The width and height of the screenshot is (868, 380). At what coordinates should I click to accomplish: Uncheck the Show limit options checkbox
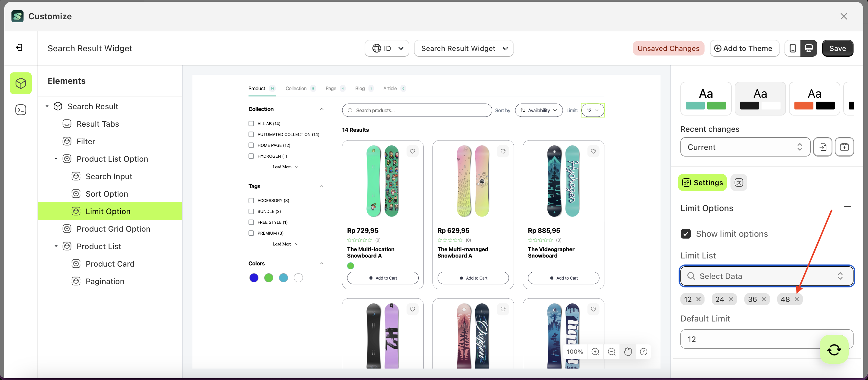pyautogui.click(x=686, y=233)
